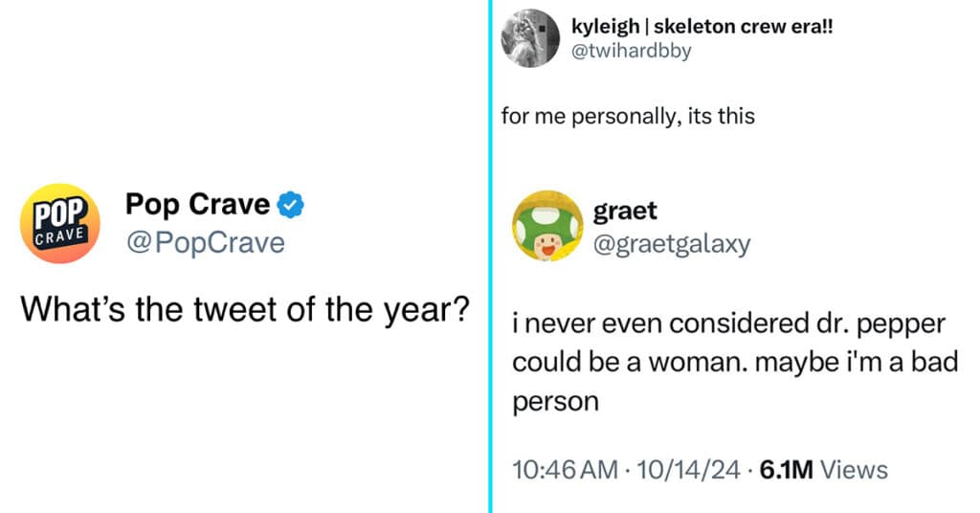The image size is (980, 513).
Task: Click the blue verified badge
Action: point(290,205)
